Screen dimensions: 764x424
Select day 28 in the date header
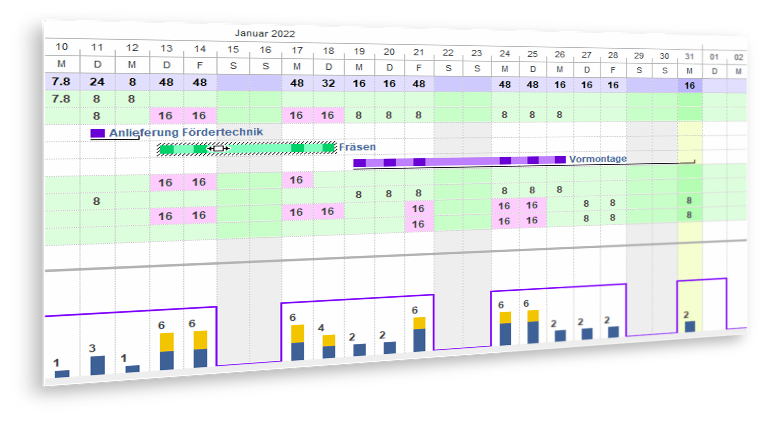[x=613, y=55]
